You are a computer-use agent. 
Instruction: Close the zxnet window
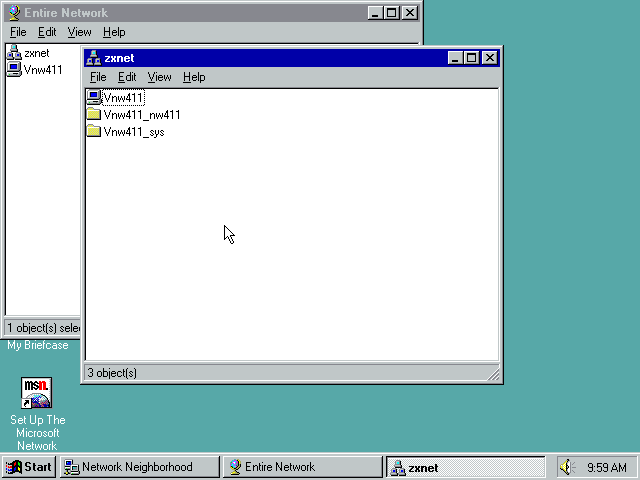pos(490,58)
